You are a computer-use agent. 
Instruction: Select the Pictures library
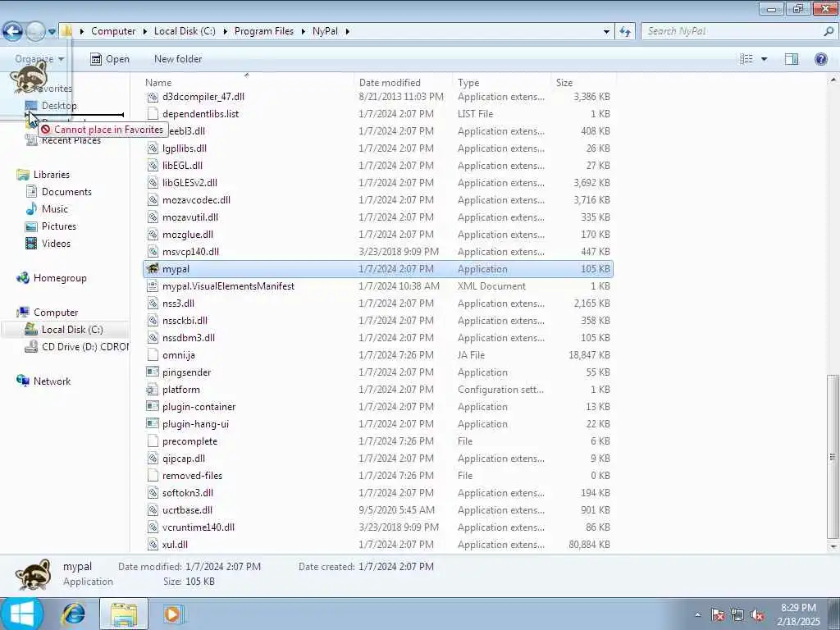pyautogui.click(x=59, y=226)
